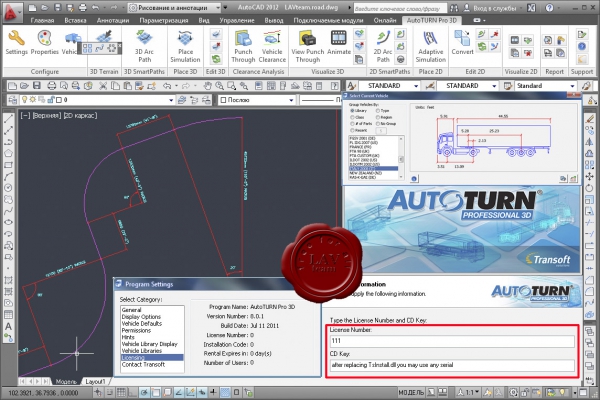Image resolution: width=600 pixels, height=400 pixels.
Task: Open the Параметризация ribbon tab
Action: [x=164, y=20]
